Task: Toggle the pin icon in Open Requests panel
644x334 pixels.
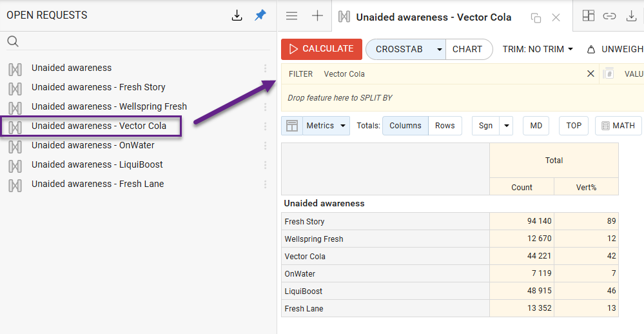Action: point(260,15)
